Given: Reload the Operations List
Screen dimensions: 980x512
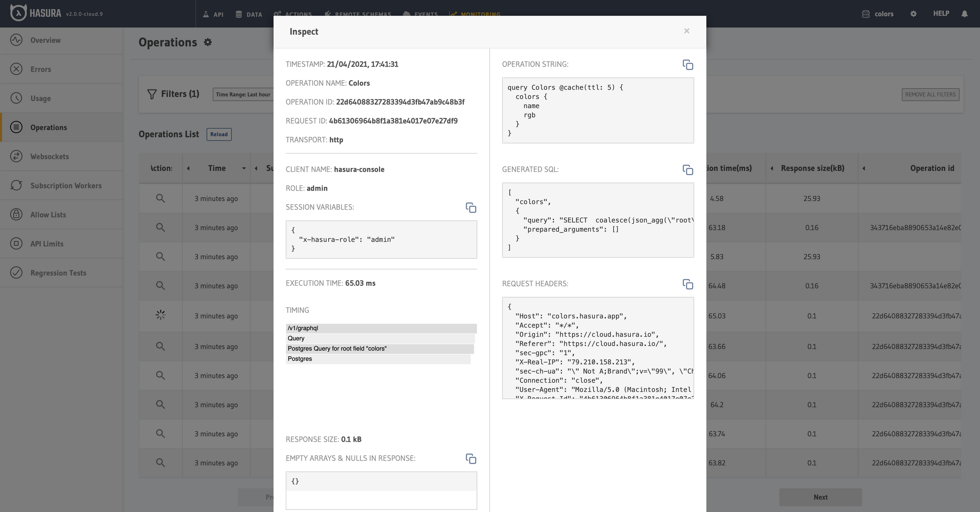Looking at the screenshot, I should click(219, 134).
